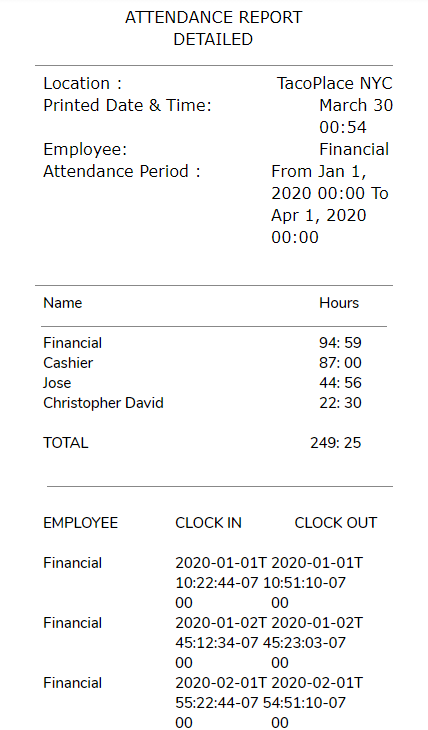The width and height of the screenshot is (428, 730).
Task: Click the Employee: Financial header value
Action: click(354, 150)
